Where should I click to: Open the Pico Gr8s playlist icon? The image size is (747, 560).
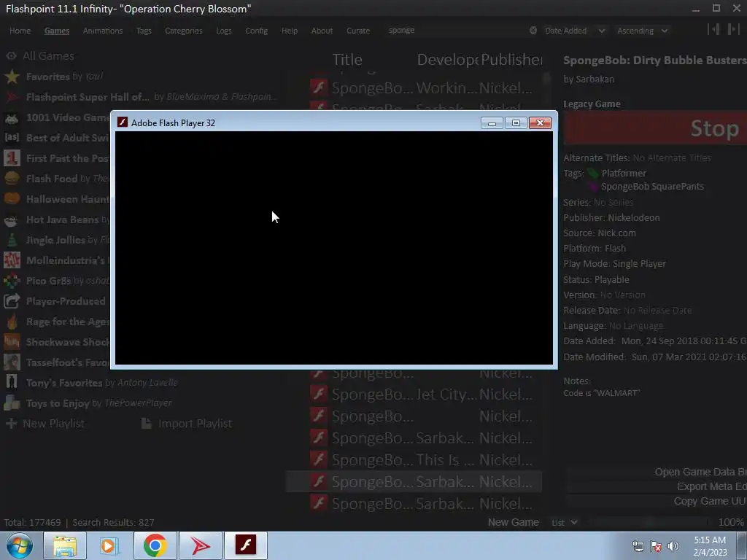[x=12, y=281]
